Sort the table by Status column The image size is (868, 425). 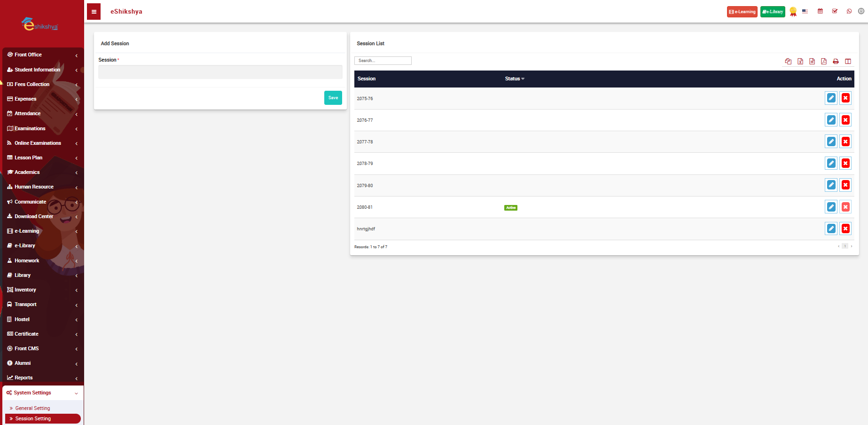click(515, 79)
